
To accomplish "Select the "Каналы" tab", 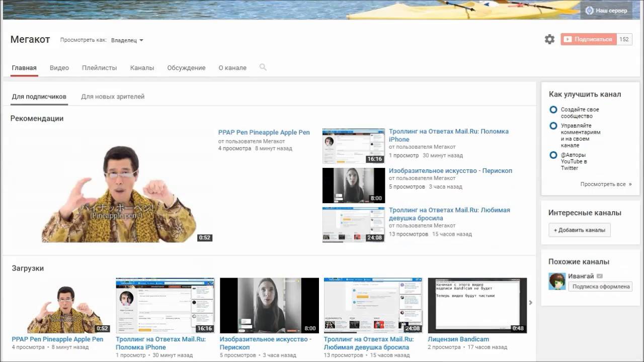I will 142,68.
